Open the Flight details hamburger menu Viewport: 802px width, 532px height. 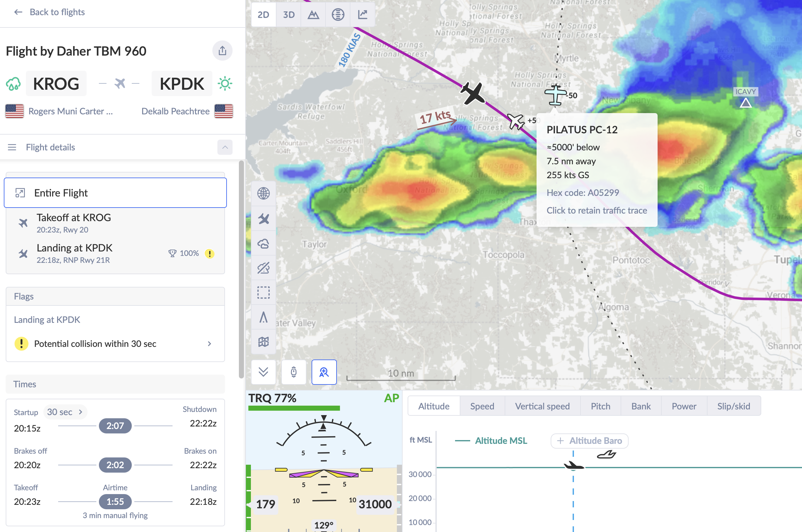click(12, 147)
